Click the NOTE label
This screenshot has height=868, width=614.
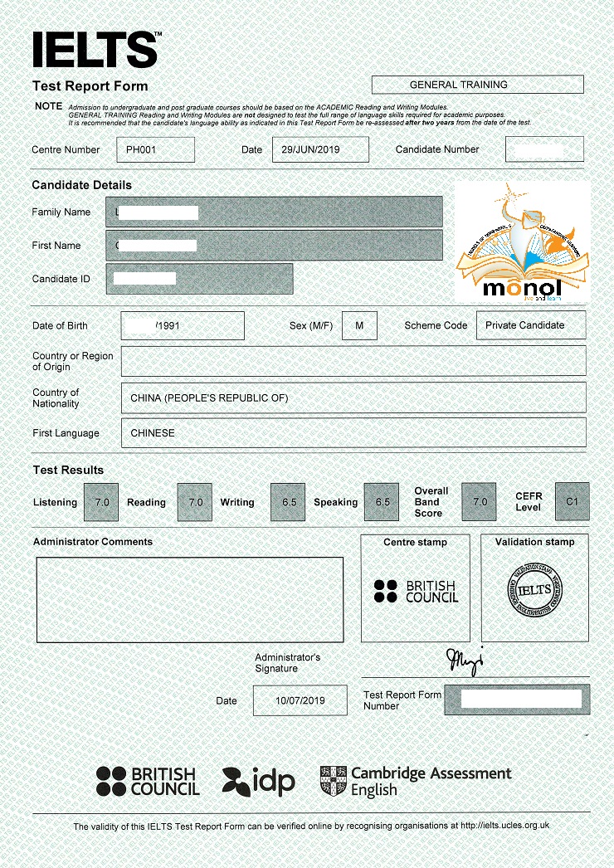coord(49,105)
